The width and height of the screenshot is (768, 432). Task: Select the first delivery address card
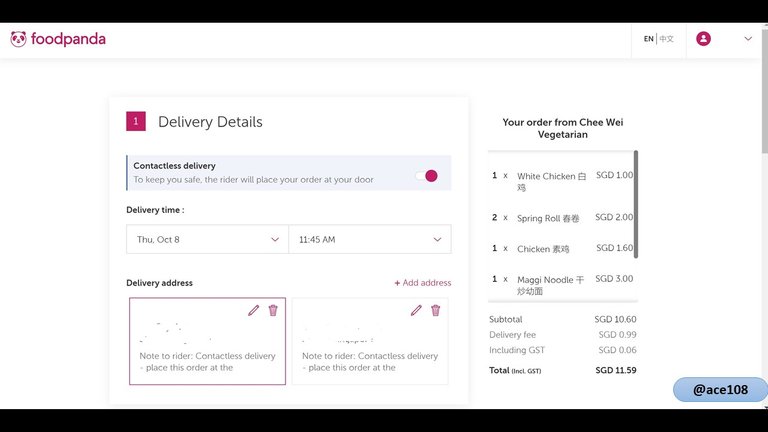[207, 341]
